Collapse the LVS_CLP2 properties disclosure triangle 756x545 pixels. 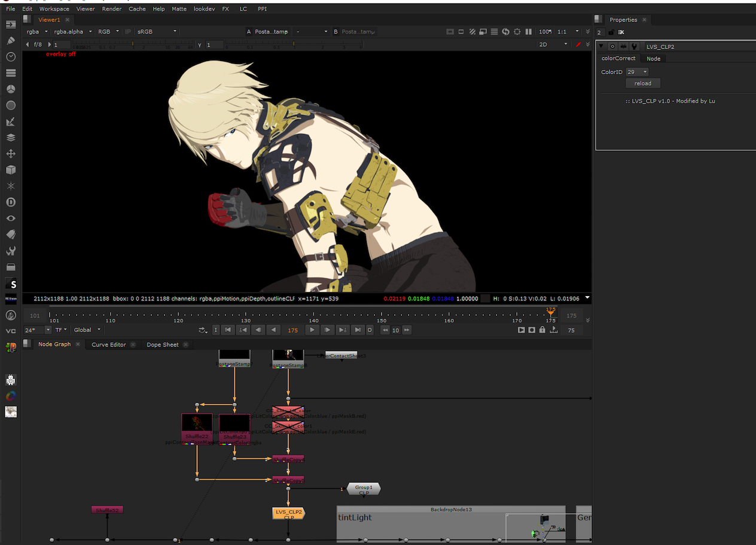[x=602, y=46]
